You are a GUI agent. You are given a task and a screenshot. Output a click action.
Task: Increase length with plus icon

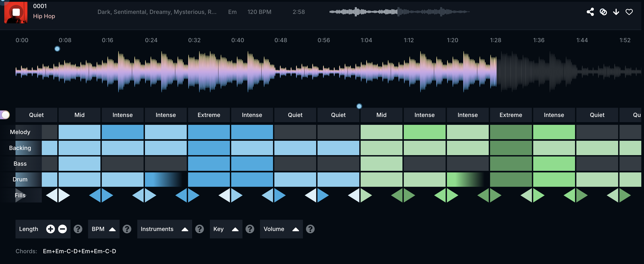point(50,229)
